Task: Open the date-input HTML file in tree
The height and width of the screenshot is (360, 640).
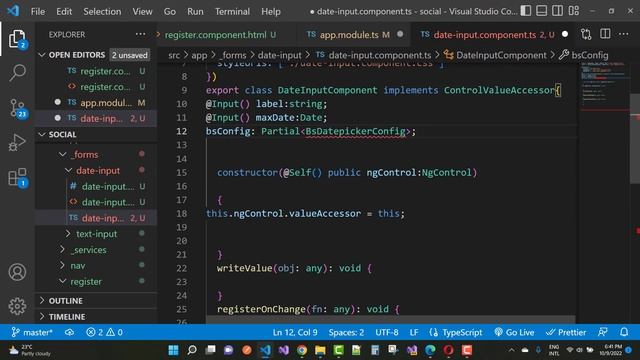Action: click(96, 202)
